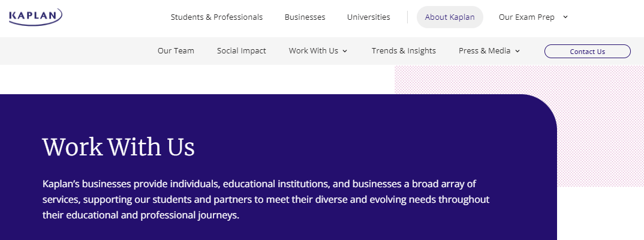Expand the chevron beside Work With Us

click(x=345, y=51)
